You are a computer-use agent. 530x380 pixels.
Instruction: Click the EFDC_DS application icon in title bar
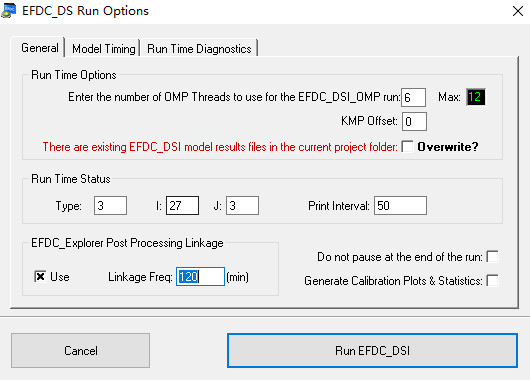(x=8, y=10)
